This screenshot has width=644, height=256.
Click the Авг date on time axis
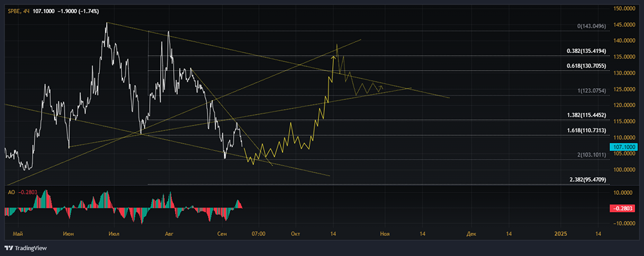[169, 234]
